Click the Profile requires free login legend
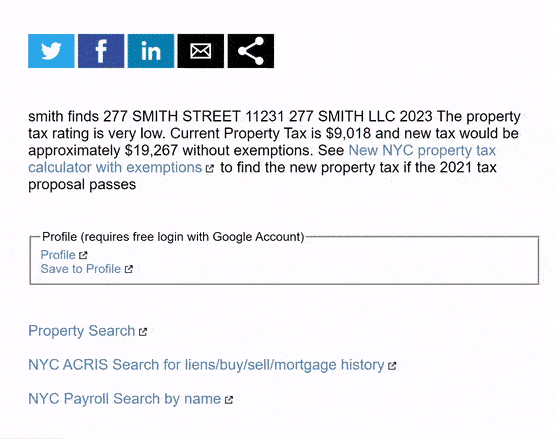 point(173,237)
